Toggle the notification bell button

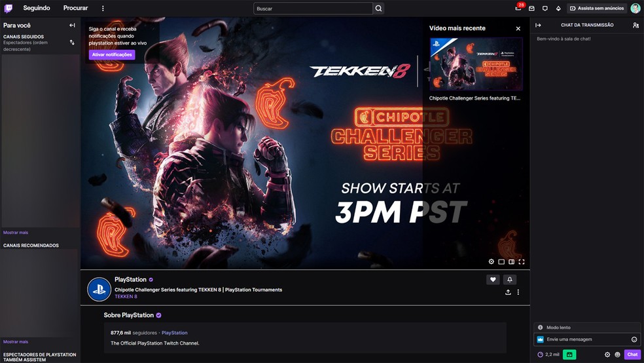point(510,280)
